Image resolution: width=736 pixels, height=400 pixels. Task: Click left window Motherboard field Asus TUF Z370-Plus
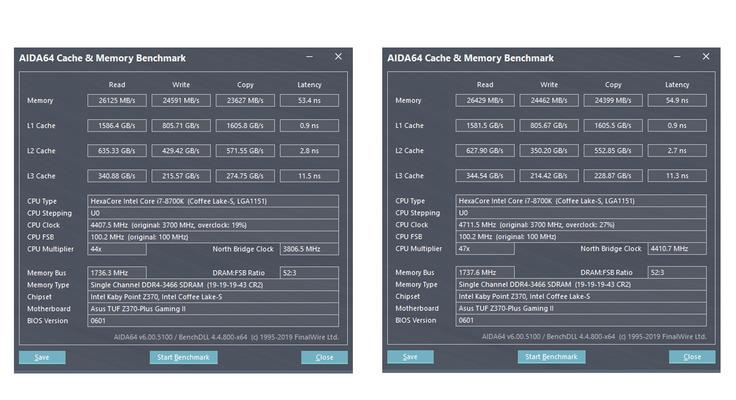[x=213, y=309]
